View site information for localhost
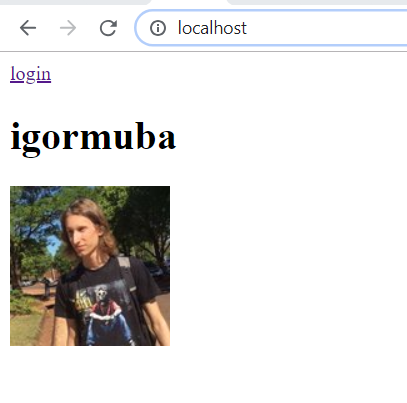Viewport: 407px width, 403px height. point(158,28)
